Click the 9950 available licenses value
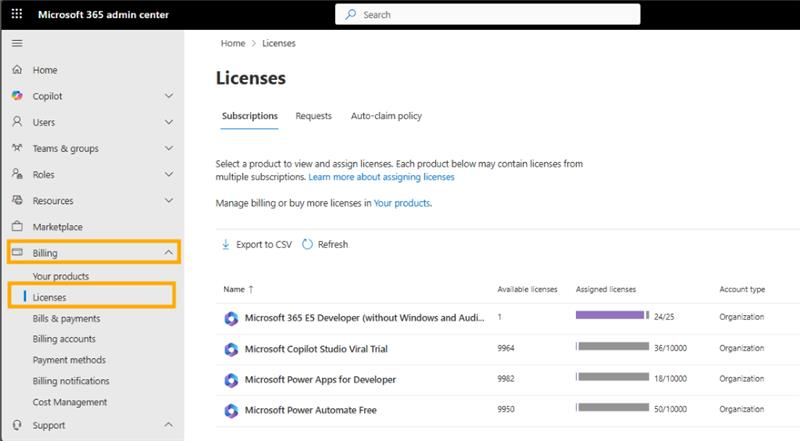 pyautogui.click(x=506, y=409)
